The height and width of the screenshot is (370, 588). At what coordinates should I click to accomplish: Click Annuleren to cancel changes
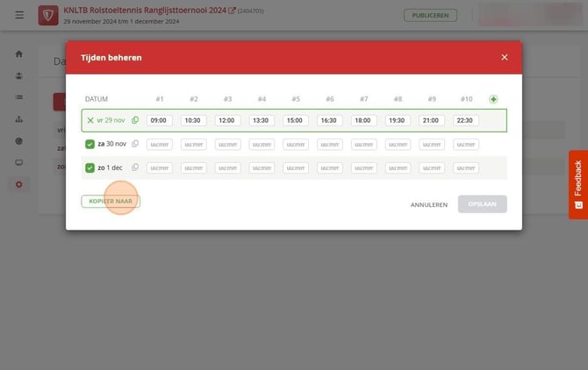coord(429,205)
